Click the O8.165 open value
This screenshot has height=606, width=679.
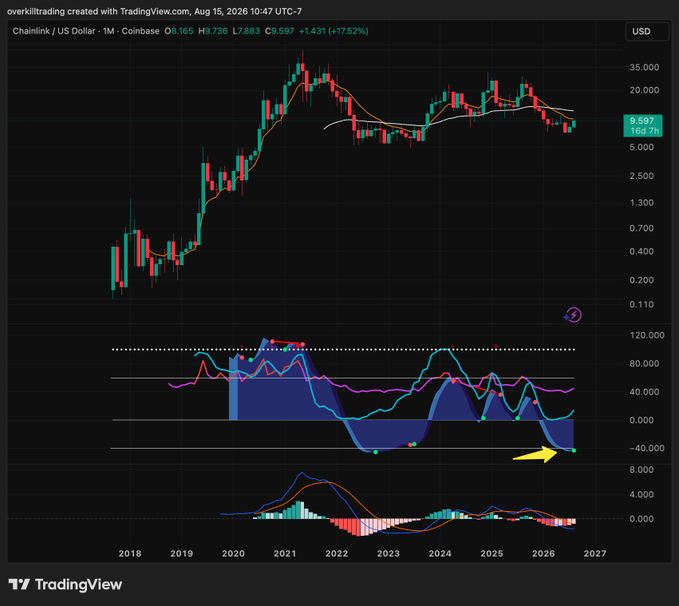179,31
